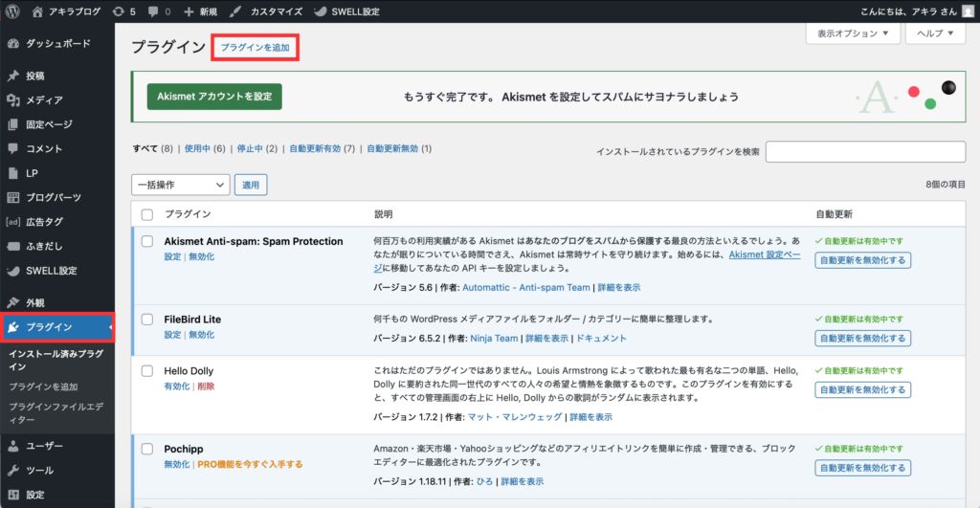
Task: Click the 投稿 pushpin icon in sidebar
Action: pos(12,76)
